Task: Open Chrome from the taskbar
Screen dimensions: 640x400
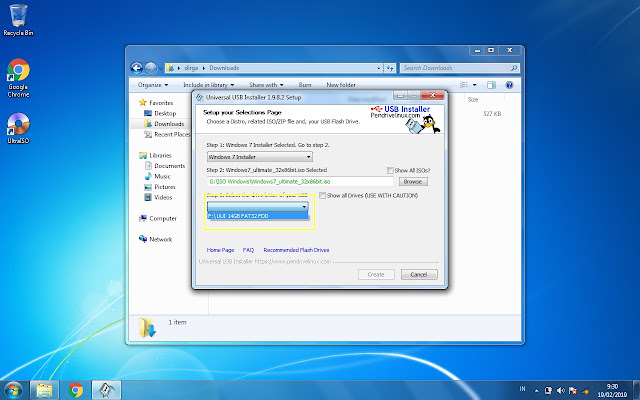Action: (x=76, y=390)
